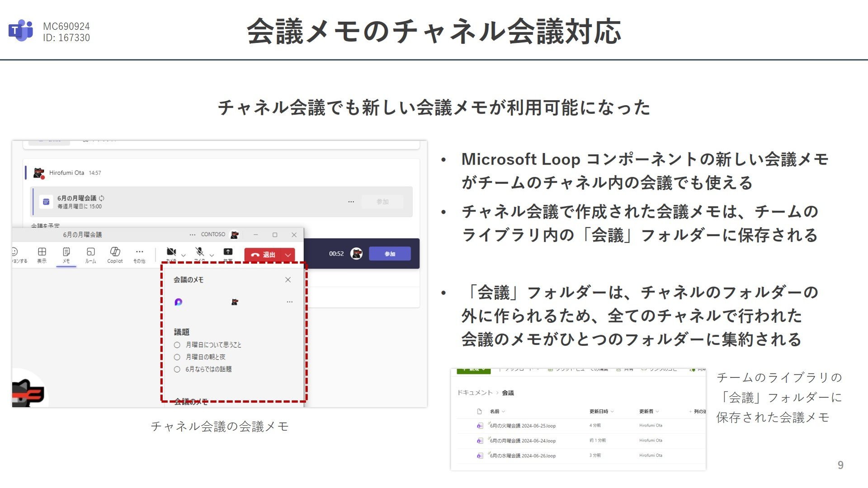Screen dimensions: 868x488
Task: Click the 議題 heading in meeting notes
Action: click(x=182, y=332)
